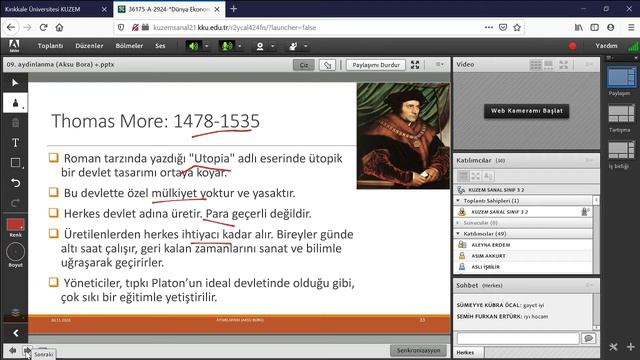Select attendee ASIM AKKURT

(523, 256)
